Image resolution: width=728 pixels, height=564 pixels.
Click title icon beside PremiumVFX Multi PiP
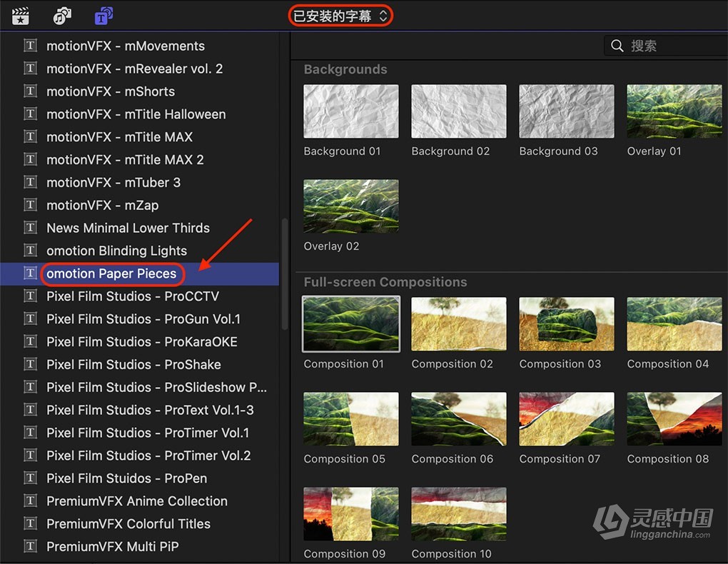click(31, 546)
